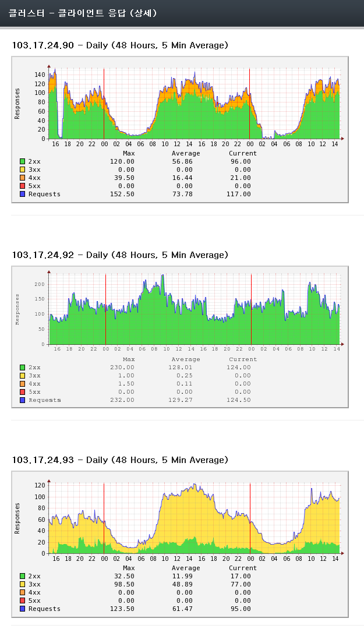This screenshot has height=643, width=364.
Task: Click heading 103.17.24.93 - Daily (48 Hours, 5 Min Average)
Action: pyautogui.click(x=120, y=460)
